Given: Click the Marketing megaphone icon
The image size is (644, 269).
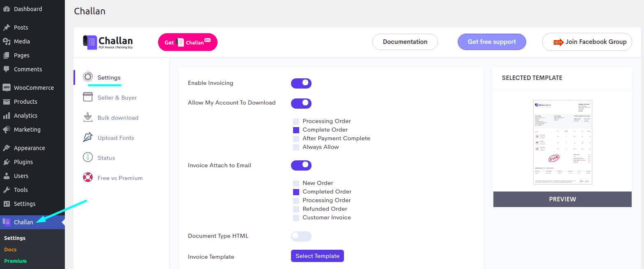Looking at the screenshot, I should click(x=7, y=130).
